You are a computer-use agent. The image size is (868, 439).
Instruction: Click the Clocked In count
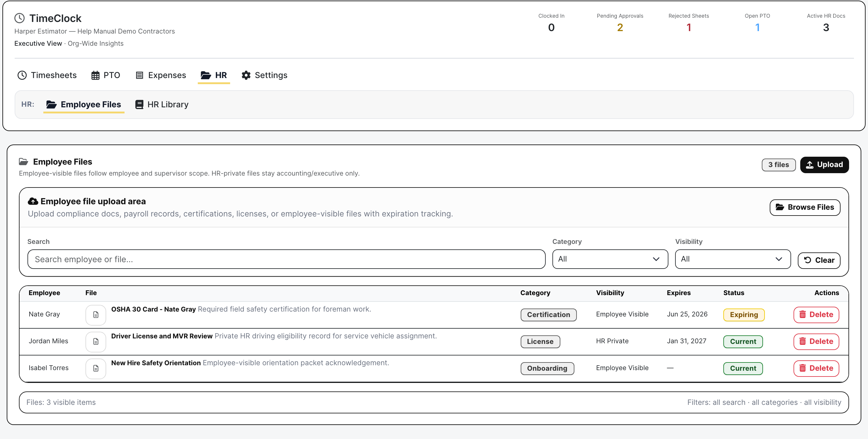(x=551, y=27)
